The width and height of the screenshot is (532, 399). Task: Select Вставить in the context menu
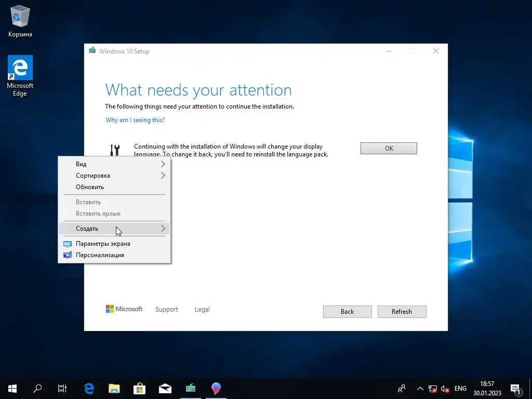coord(114,202)
